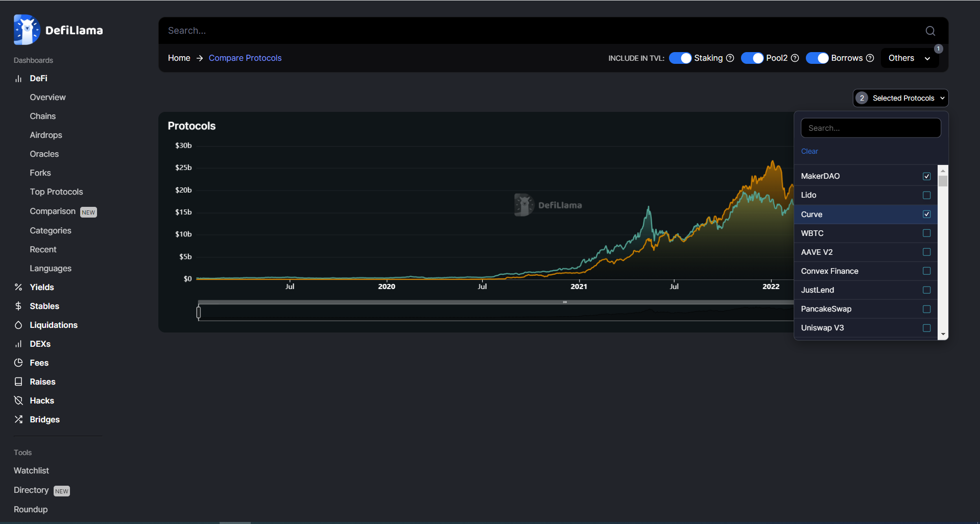The width and height of the screenshot is (980, 524).
Task: Check the Lido protocol checkbox
Action: [x=926, y=196]
